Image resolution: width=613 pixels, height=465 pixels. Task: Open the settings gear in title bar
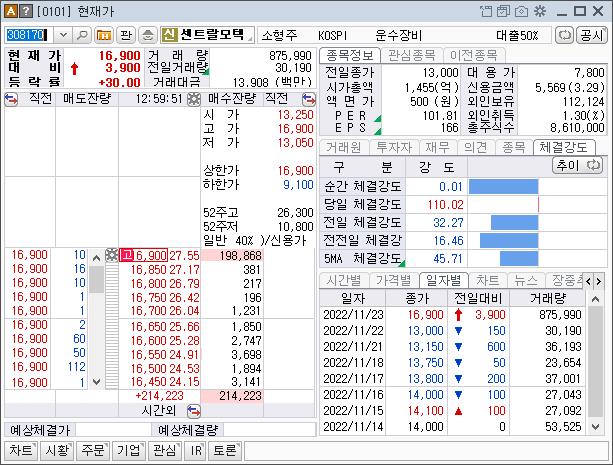click(540, 11)
